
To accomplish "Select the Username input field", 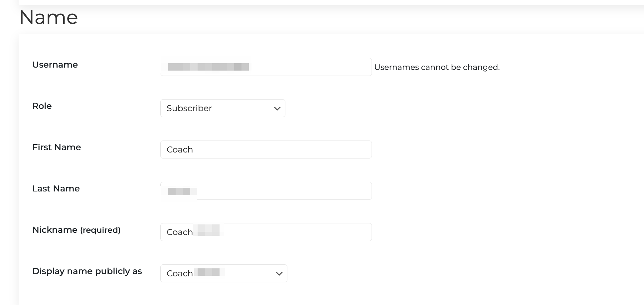I will click(265, 67).
